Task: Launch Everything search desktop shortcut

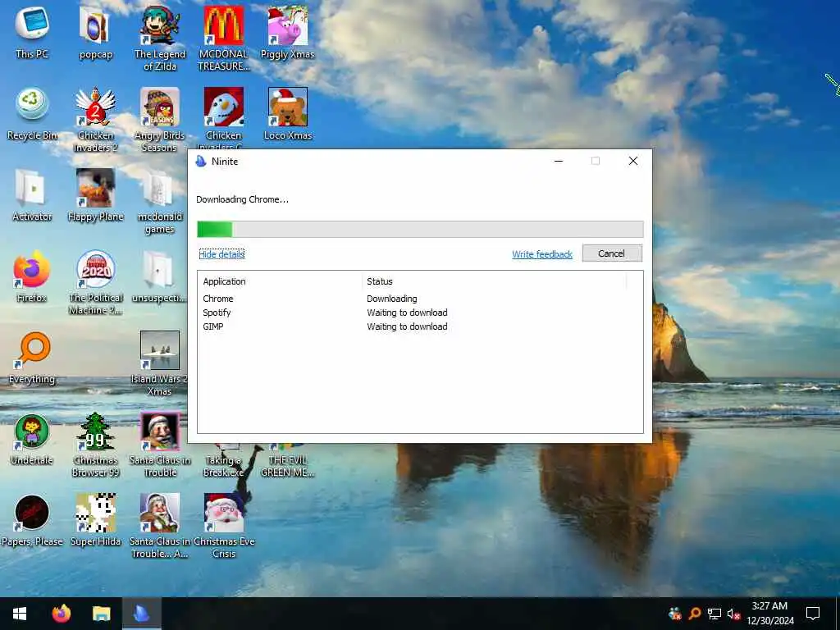Action: click(32, 358)
